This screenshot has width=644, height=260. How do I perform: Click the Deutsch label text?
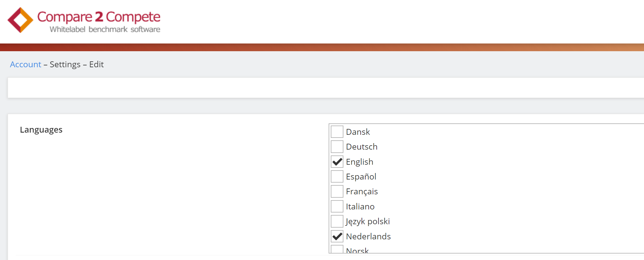coord(362,147)
